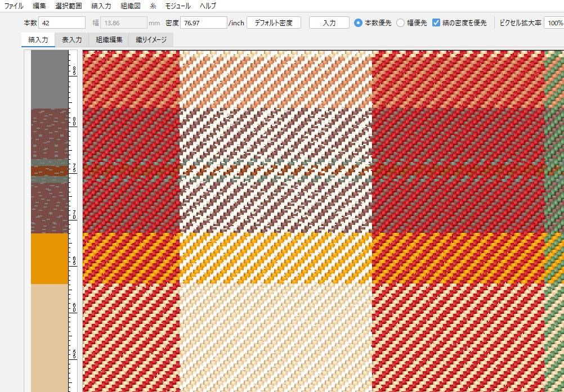Screen dimensions: 564x392
Task: Select the 幅優先 radio button
Action: [401, 23]
